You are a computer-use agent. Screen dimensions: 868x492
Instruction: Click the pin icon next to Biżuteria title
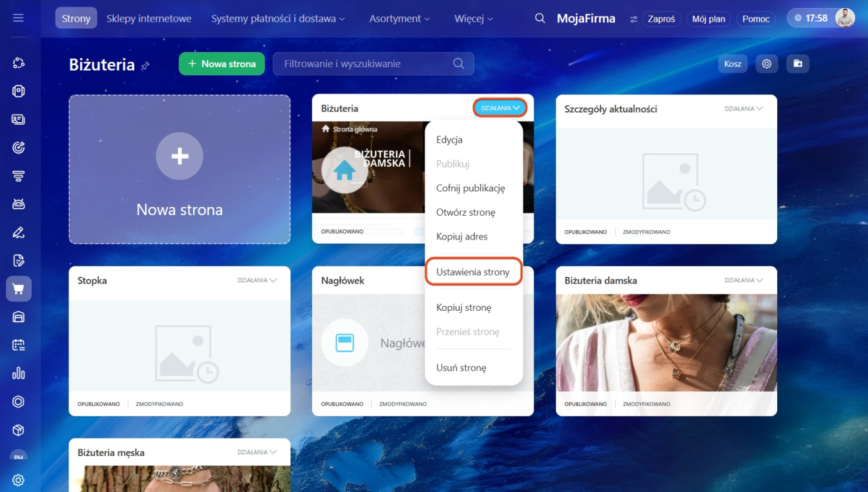[145, 66]
